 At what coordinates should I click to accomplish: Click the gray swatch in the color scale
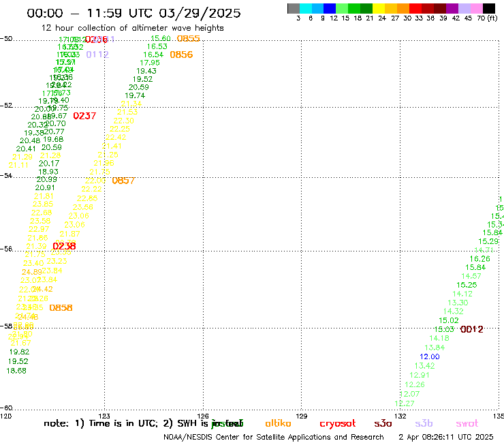(294, 8)
